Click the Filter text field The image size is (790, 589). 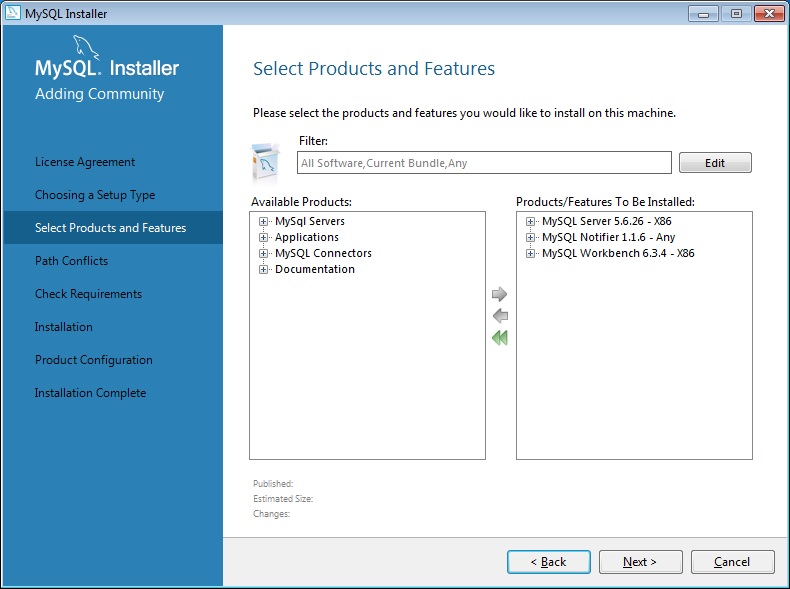pyautogui.click(x=484, y=163)
